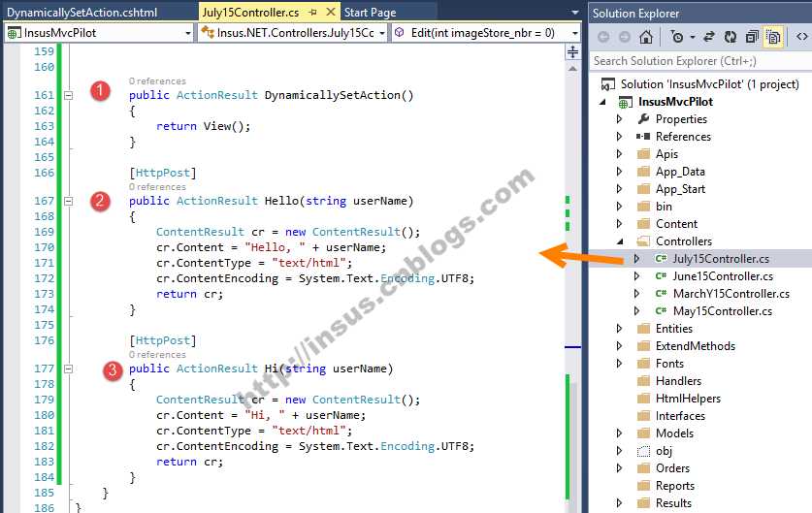
Task: Expand the Apis folder
Action: [619, 154]
